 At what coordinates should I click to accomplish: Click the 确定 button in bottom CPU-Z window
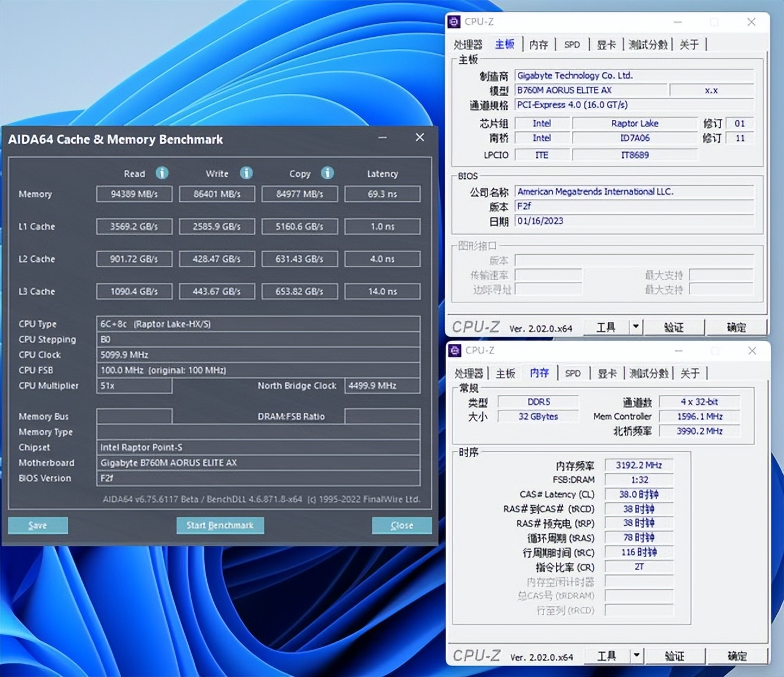[x=737, y=656]
